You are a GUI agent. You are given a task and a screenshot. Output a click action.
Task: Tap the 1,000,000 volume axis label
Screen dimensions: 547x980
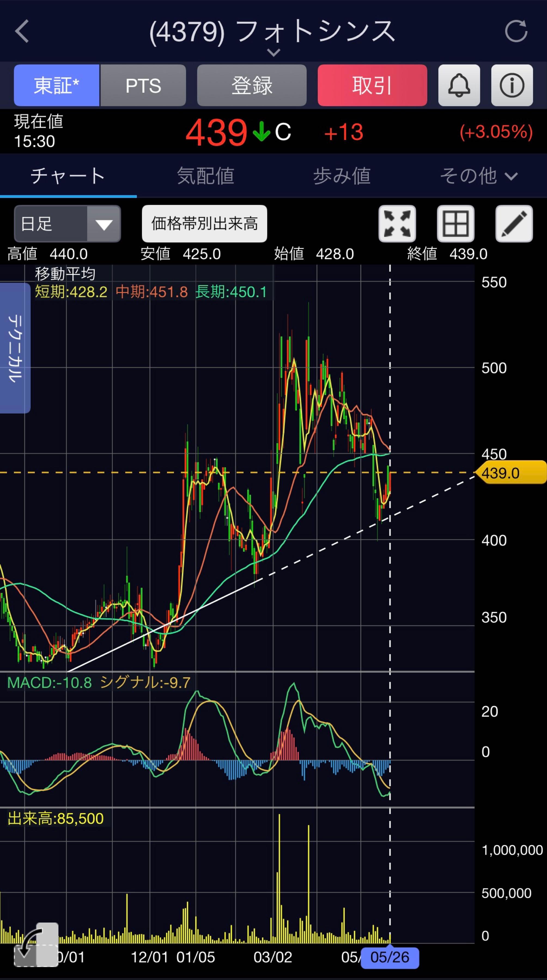[512, 850]
